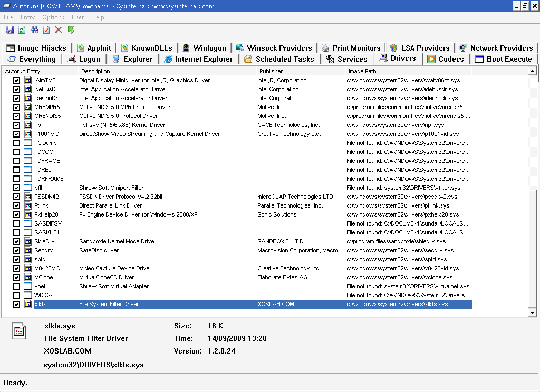
Task: Toggle the PDFRAME entry checkbox
Action: coord(16,161)
